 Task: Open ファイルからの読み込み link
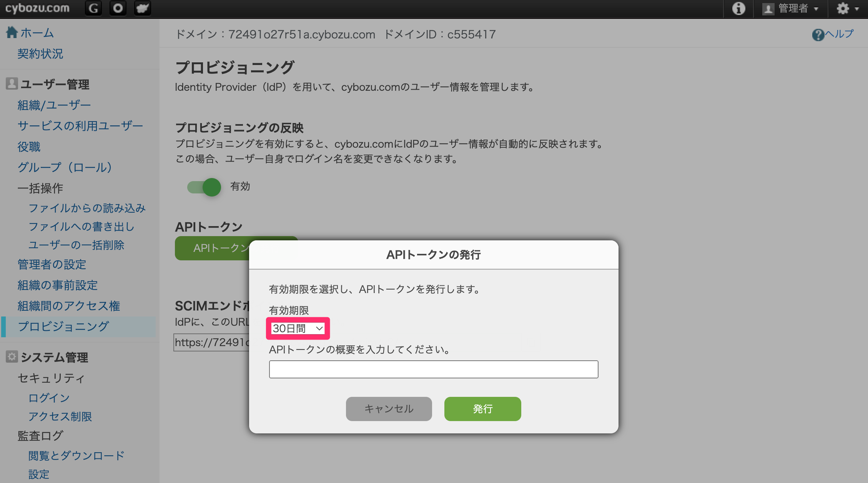[x=87, y=208]
